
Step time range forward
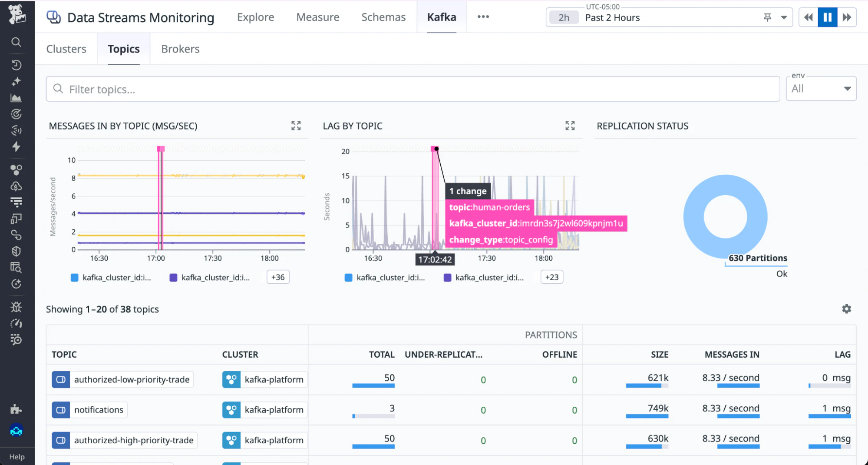point(847,17)
